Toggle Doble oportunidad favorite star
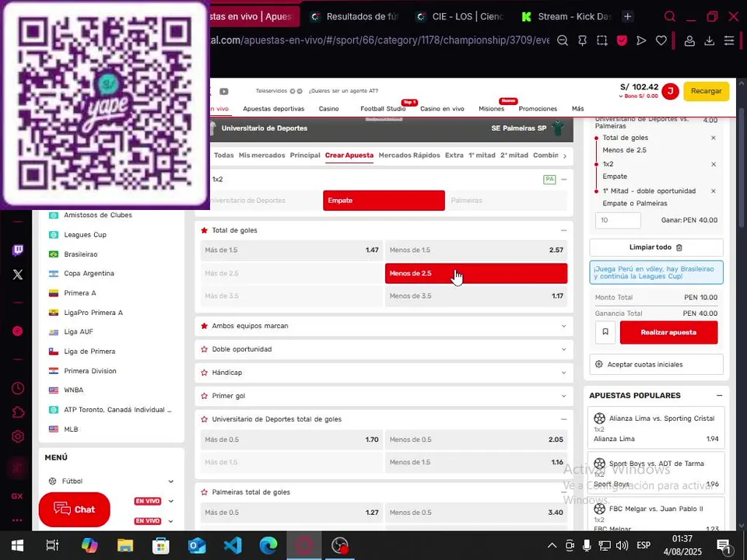This screenshot has height=560, width=747. [x=205, y=349]
